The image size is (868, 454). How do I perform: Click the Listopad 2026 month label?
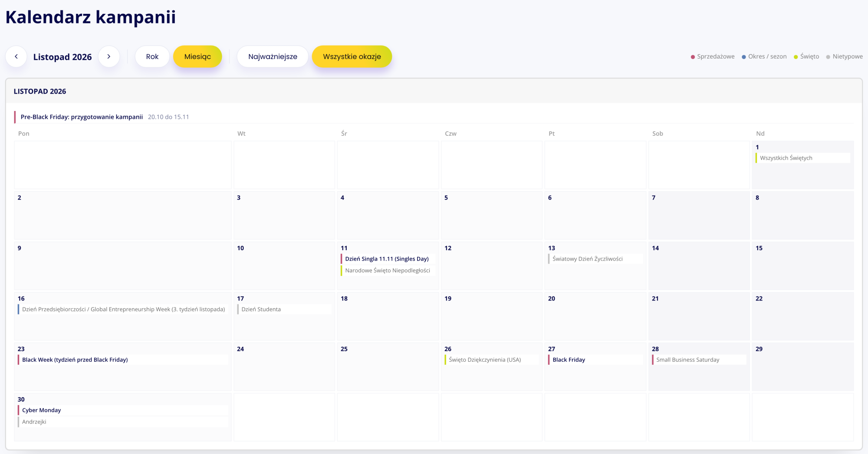click(62, 57)
